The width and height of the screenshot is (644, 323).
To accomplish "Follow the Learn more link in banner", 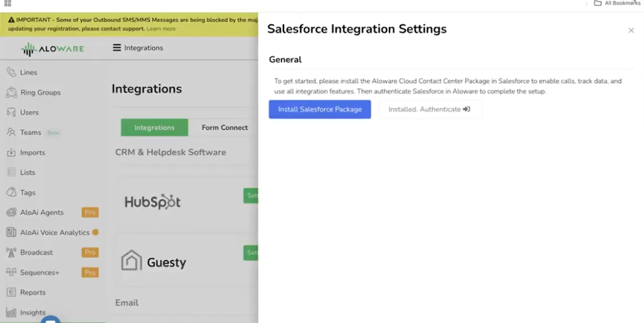I will coord(161,29).
